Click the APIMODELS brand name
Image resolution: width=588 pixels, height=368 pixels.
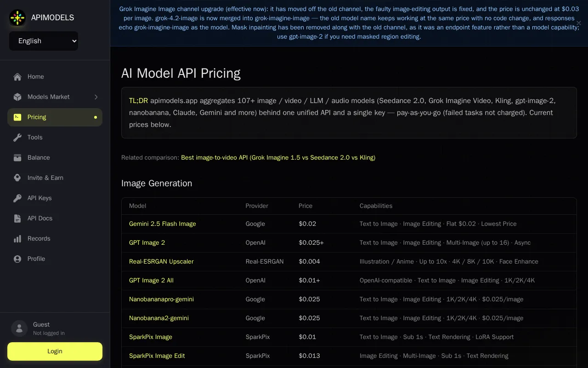click(x=52, y=17)
